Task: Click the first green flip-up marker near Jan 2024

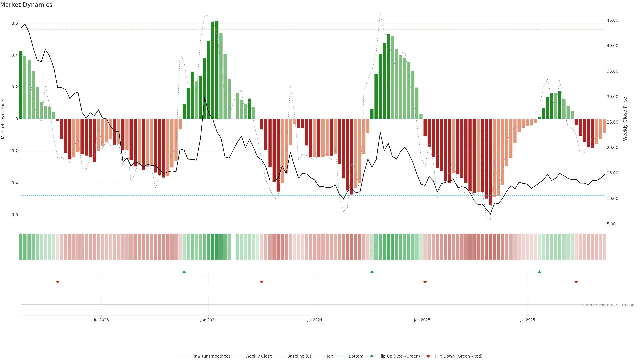Action: pos(184,272)
